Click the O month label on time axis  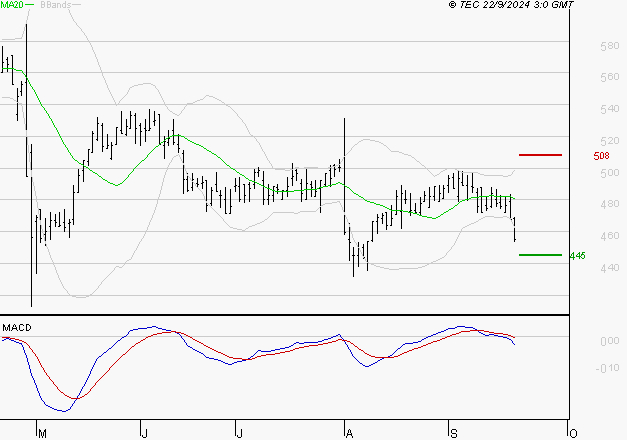[x=573, y=434]
